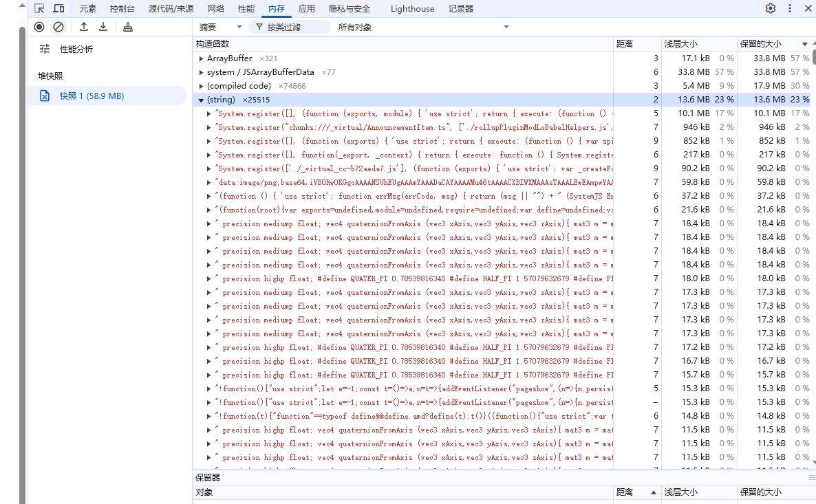Open the 所有对象 filter dropdown
816x504 pixels.
click(x=422, y=27)
